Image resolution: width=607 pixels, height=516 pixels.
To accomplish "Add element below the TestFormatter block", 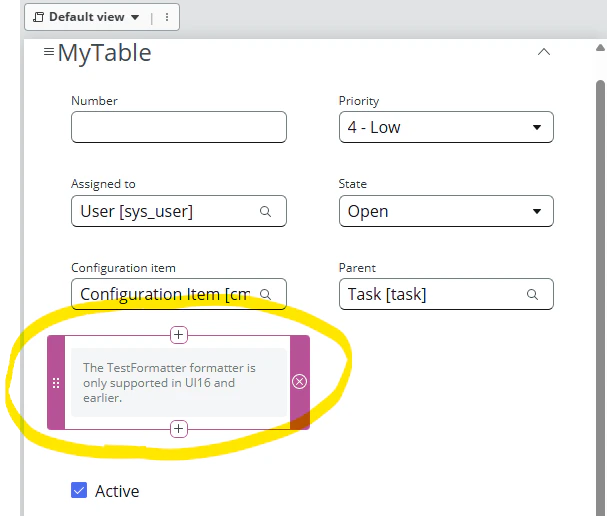I will pos(179,429).
